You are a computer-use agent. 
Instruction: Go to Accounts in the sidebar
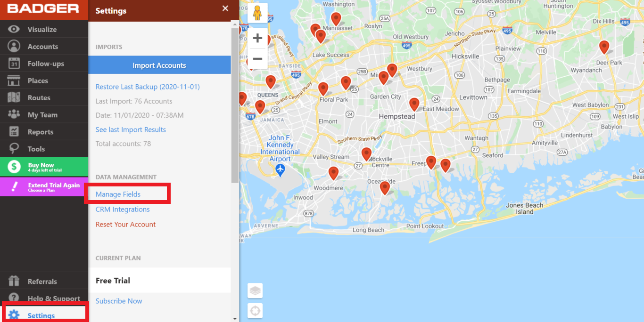click(x=44, y=46)
